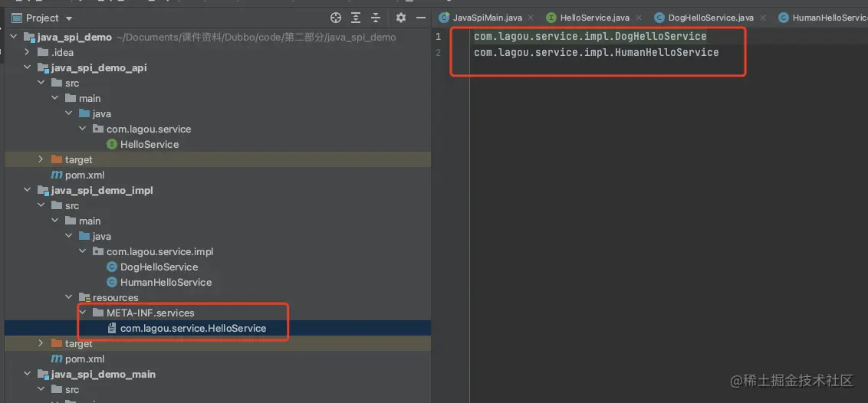Click HumanHelloService class icon in tree
The image size is (868, 403).
(x=112, y=283)
